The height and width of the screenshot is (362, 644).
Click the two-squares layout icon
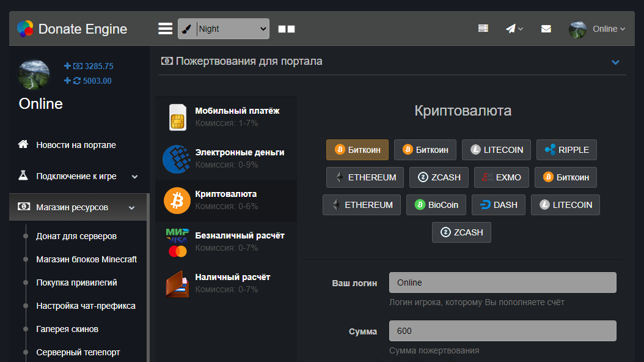pos(286,29)
